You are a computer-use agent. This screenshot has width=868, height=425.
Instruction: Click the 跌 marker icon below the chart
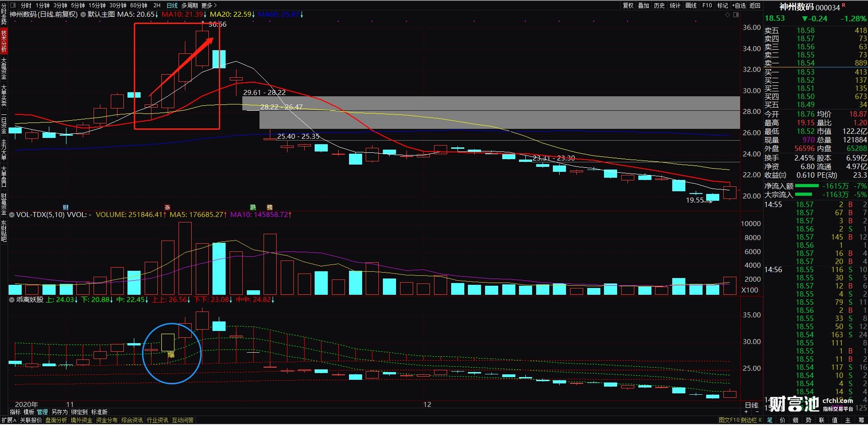coord(253,208)
